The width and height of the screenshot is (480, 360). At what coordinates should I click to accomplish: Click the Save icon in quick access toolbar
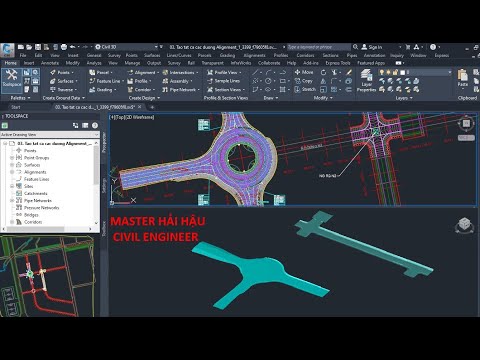(38, 47)
